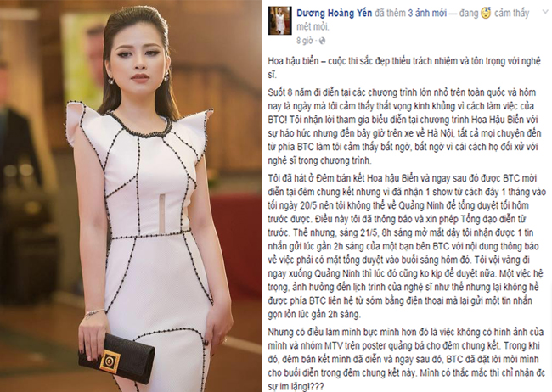The width and height of the screenshot is (552, 392).
Task: Click the bracelet on the woman's wrist
Action: [x=94, y=312]
